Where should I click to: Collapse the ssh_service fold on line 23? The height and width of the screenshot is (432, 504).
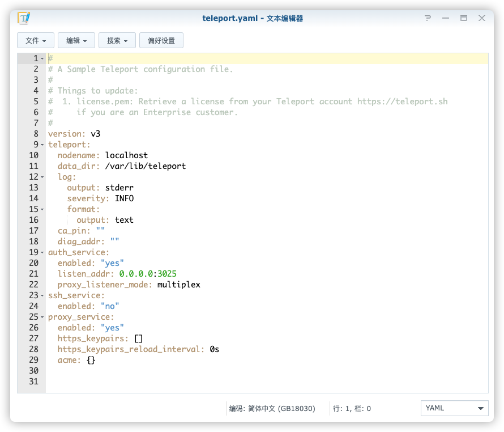[x=42, y=296]
